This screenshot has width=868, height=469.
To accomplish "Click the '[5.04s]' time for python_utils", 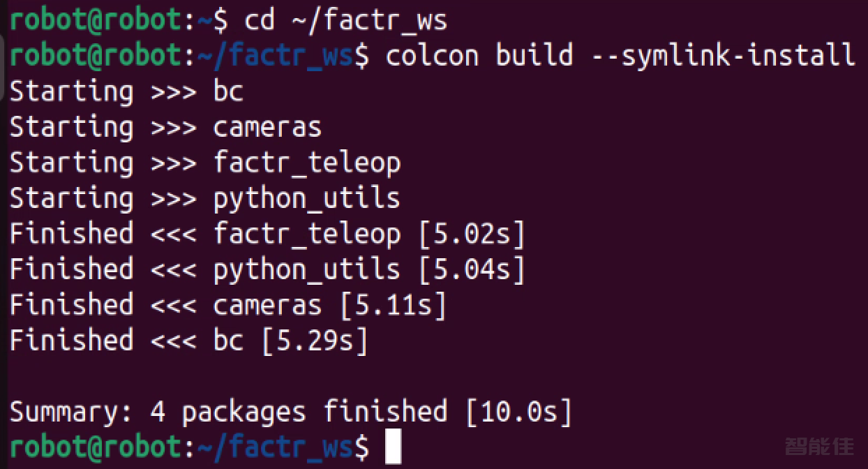I will pos(471,269).
